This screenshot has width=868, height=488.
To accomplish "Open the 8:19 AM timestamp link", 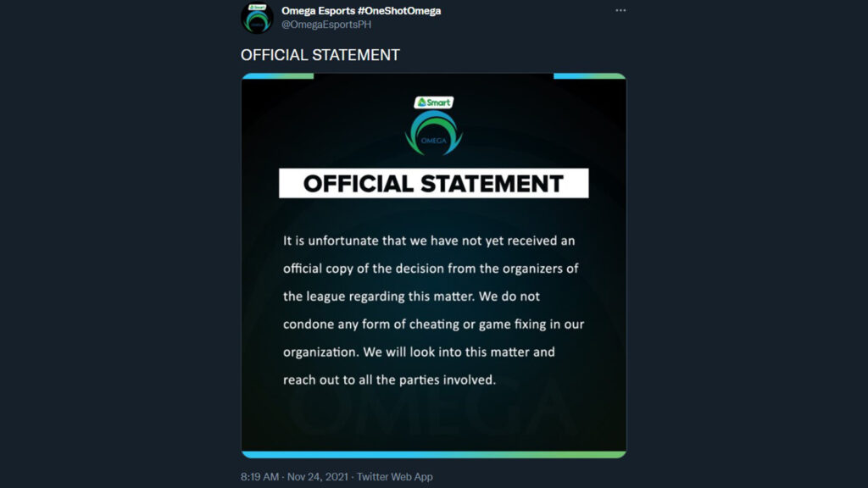I will 259,476.
